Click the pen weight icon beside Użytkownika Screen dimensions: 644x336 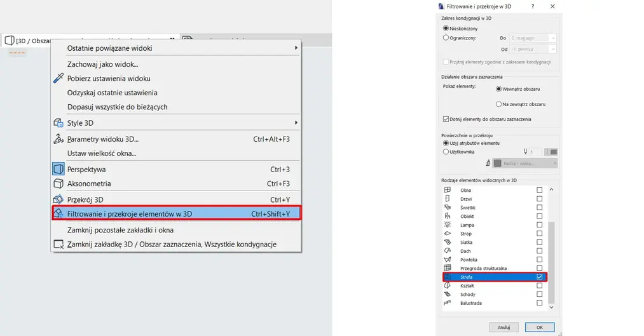pos(525,152)
